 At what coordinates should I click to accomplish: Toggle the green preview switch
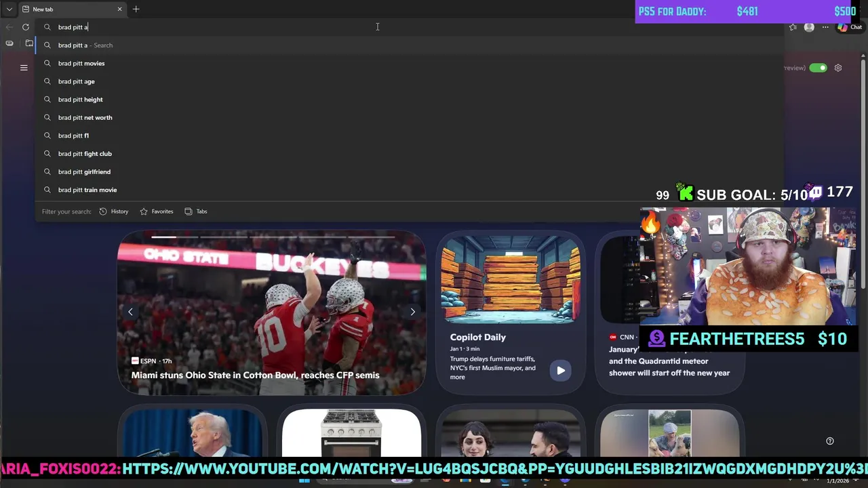click(818, 68)
